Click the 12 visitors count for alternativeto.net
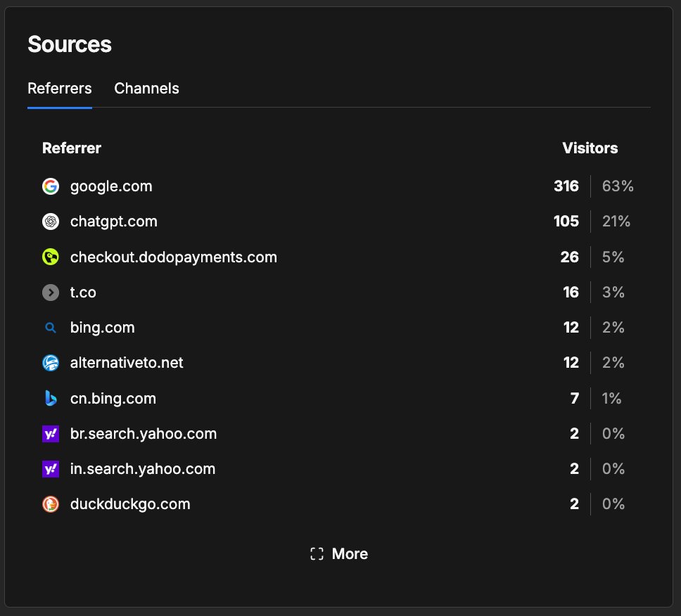The height and width of the screenshot is (616, 681). (571, 363)
